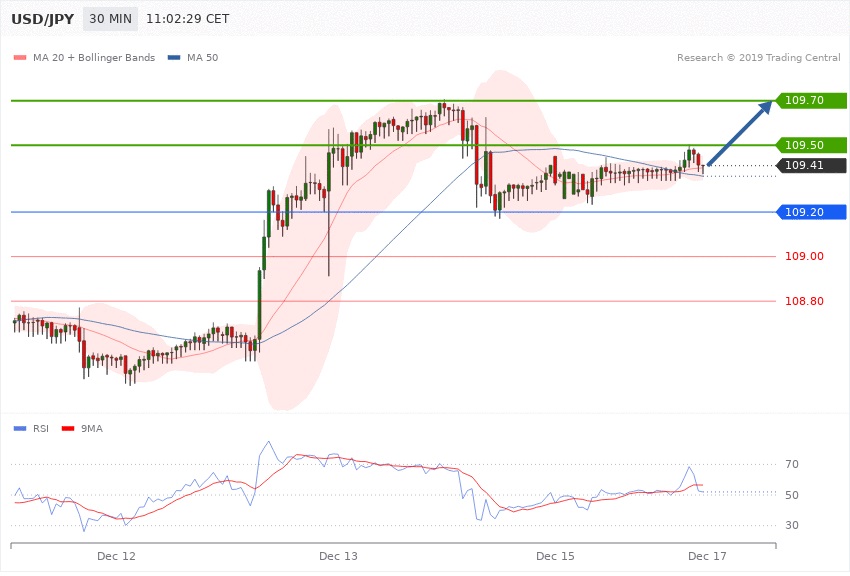Click the RSI 70 overbought level label
This screenshot has height=576, width=850.
click(x=790, y=465)
